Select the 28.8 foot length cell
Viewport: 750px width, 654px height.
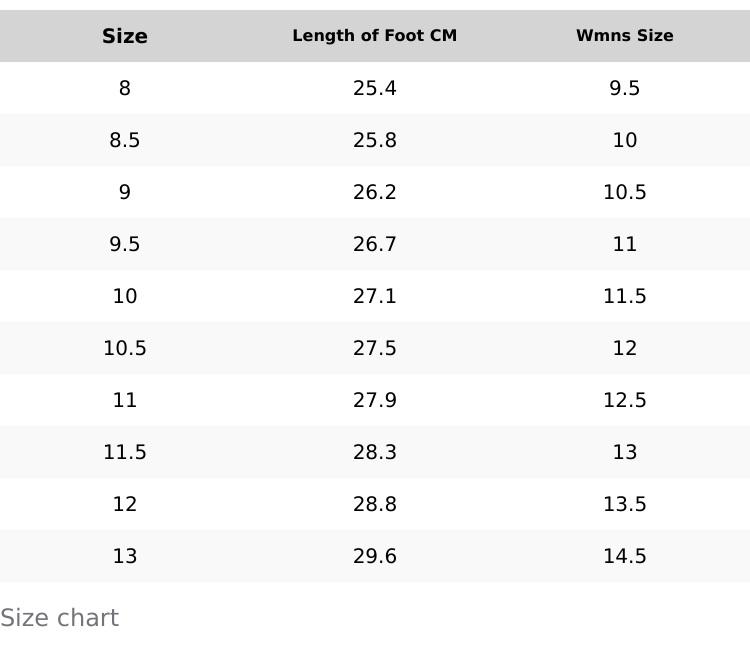375,504
